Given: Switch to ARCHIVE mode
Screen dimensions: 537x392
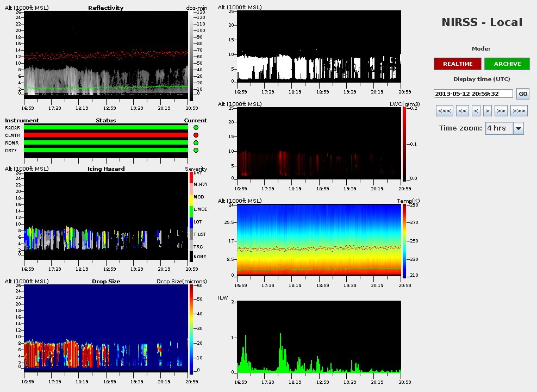Looking at the screenshot, I should (x=508, y=64).
